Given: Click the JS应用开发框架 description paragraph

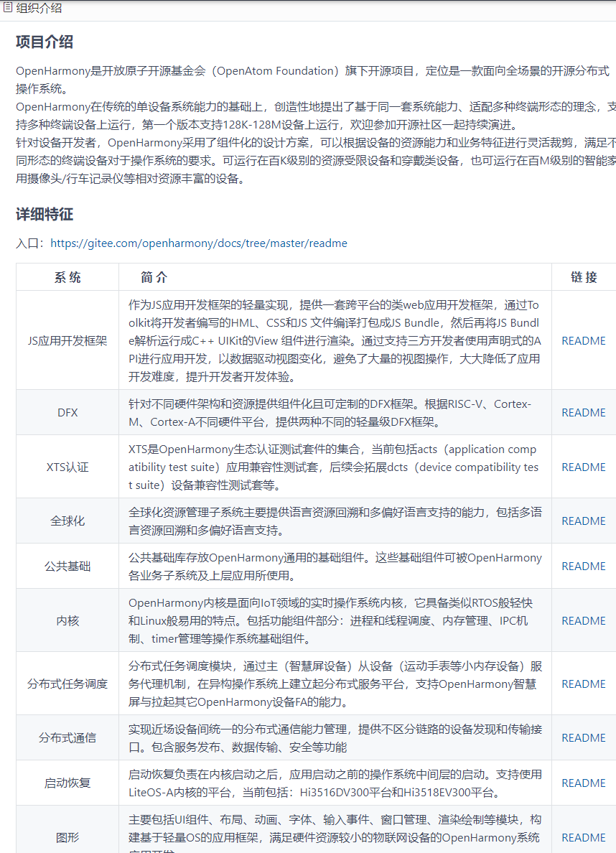Looking at the screenshot, I should point(335,340).
